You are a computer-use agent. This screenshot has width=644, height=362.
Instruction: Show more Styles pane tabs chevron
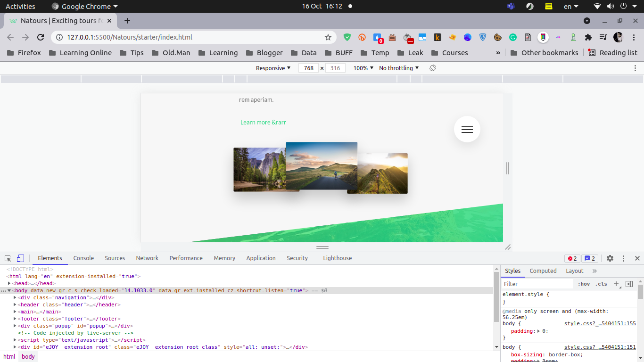pos(594,271)
